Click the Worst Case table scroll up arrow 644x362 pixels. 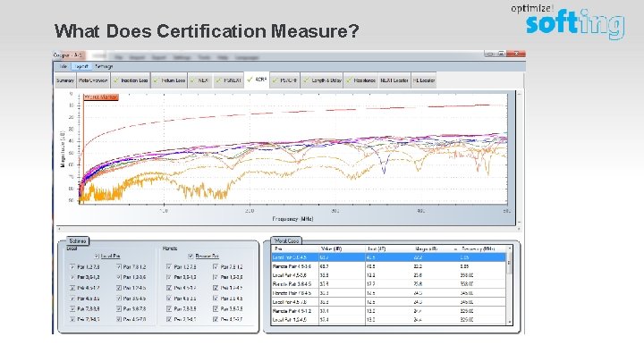[510, 248]
